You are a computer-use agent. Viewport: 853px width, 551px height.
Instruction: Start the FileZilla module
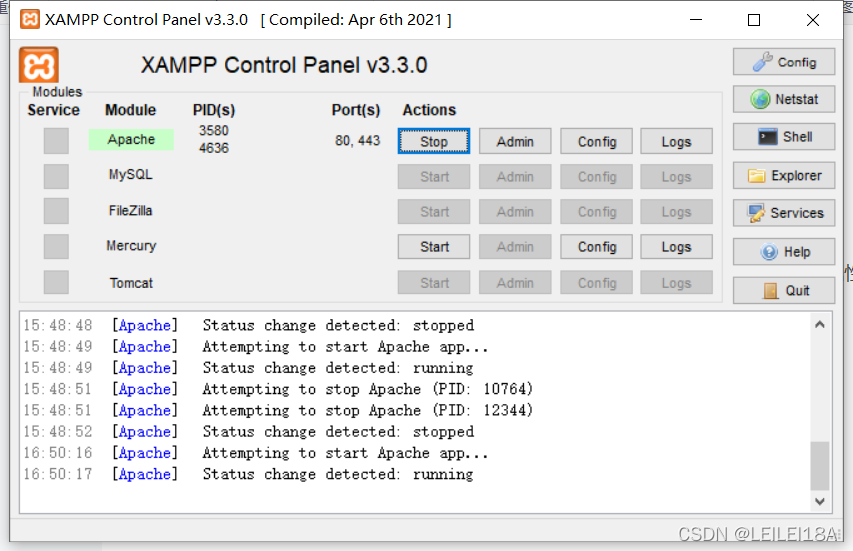coord(434,212)
